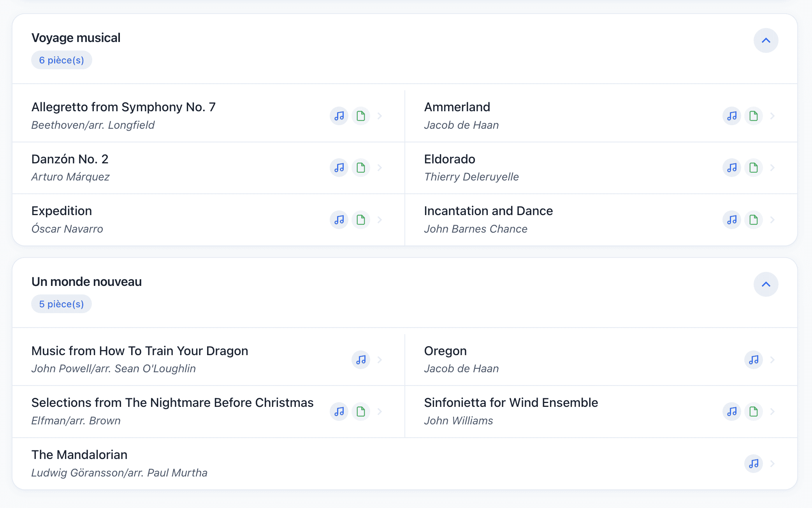Click music note icon for Expedition

(x=339, y=220)
